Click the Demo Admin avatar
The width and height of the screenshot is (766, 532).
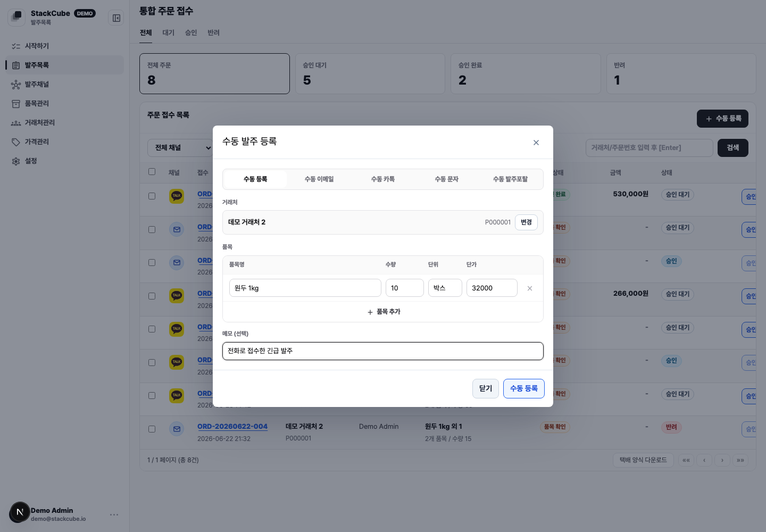pos(20,512)
